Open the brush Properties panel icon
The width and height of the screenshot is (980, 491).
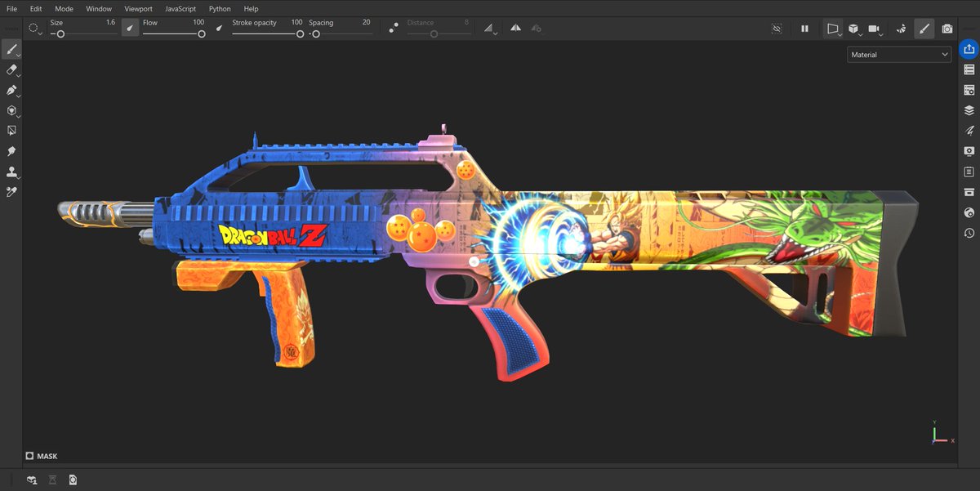point(969,131)
